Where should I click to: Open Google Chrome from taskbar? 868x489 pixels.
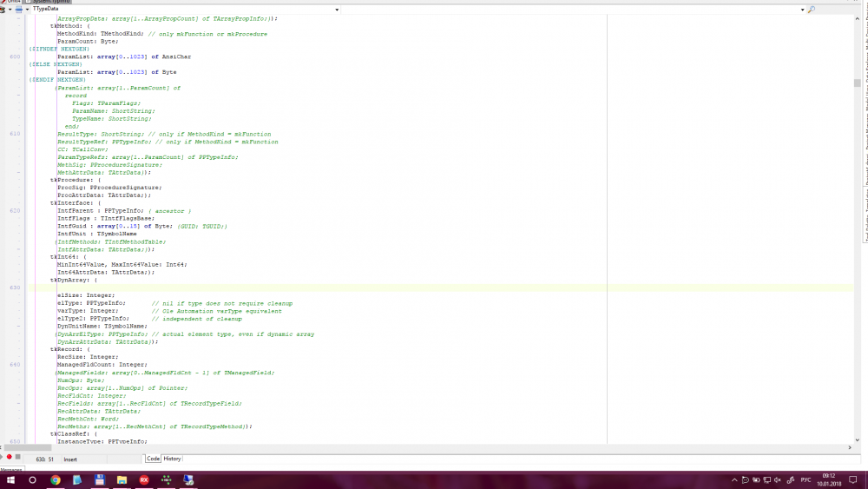[56, 479]
